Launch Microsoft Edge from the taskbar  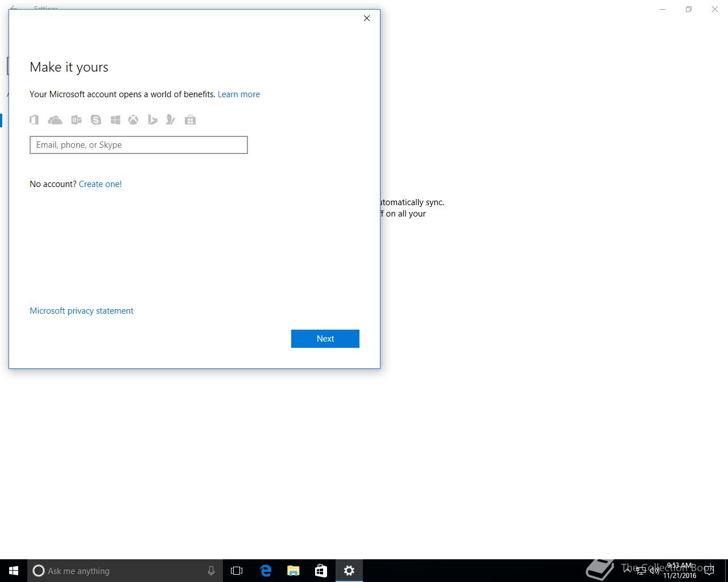tap(266, 571)
